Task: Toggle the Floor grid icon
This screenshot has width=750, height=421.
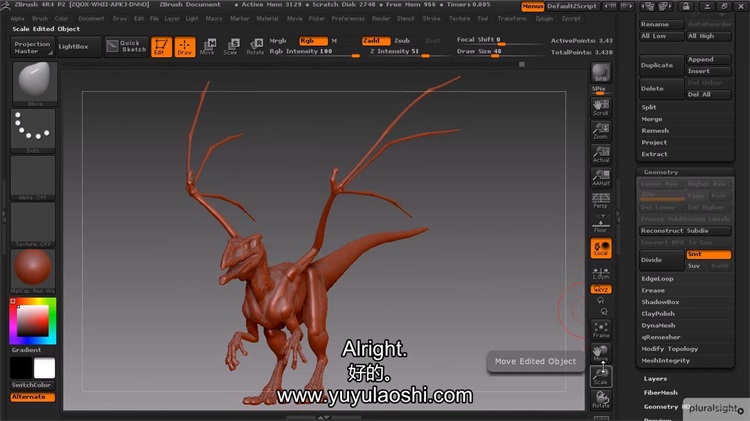Action: [x=601, y=224]
